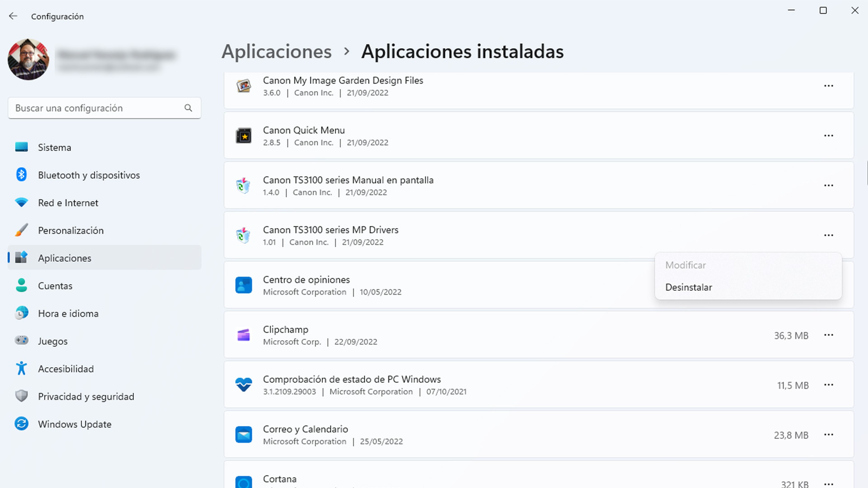
Task: Open Cuentas settings
Action: point(104,286)
